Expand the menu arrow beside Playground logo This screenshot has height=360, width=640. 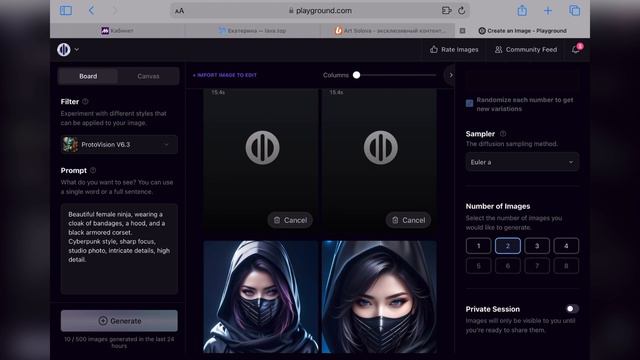click(77, 50)
